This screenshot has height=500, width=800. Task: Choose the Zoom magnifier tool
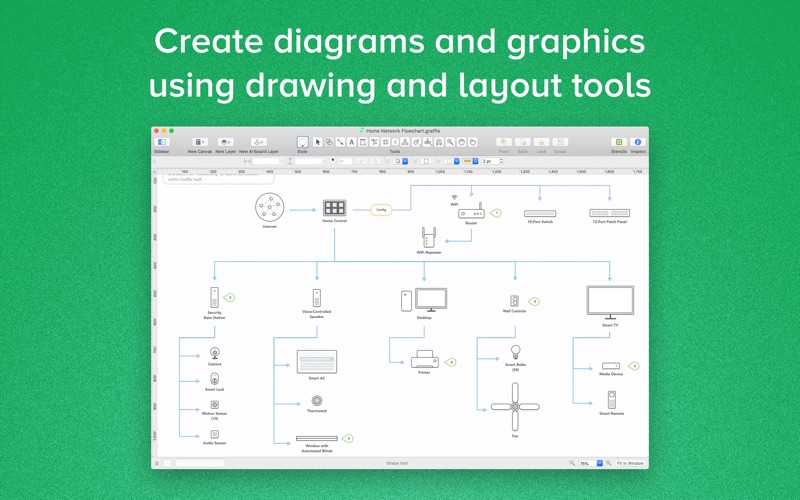click(450, 143)
